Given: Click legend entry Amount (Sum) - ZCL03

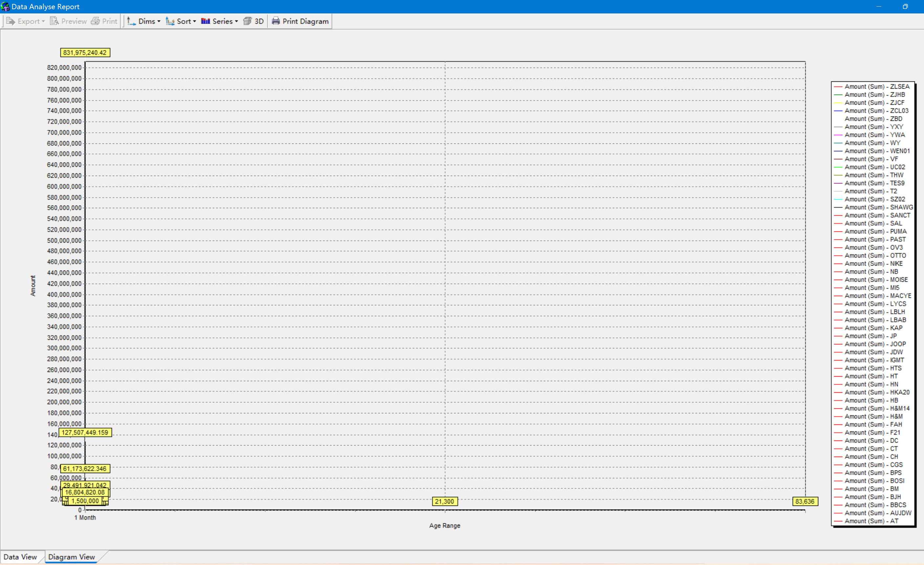Looking at the screenshot, I should pos(871,111).
